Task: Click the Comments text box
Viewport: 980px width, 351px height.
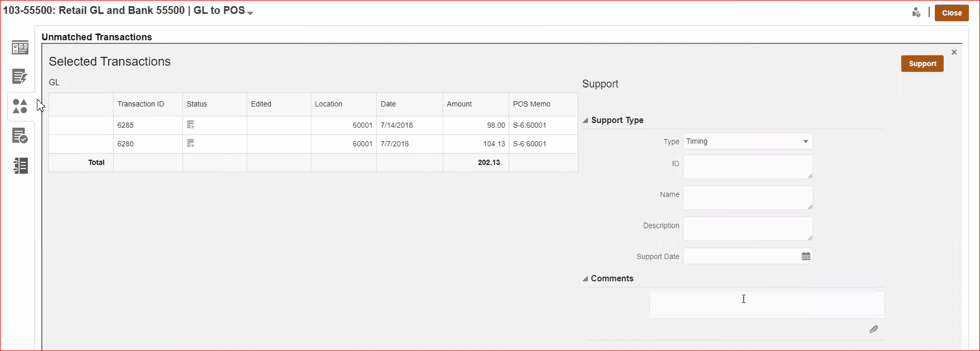Action: [x=767, y=303]
